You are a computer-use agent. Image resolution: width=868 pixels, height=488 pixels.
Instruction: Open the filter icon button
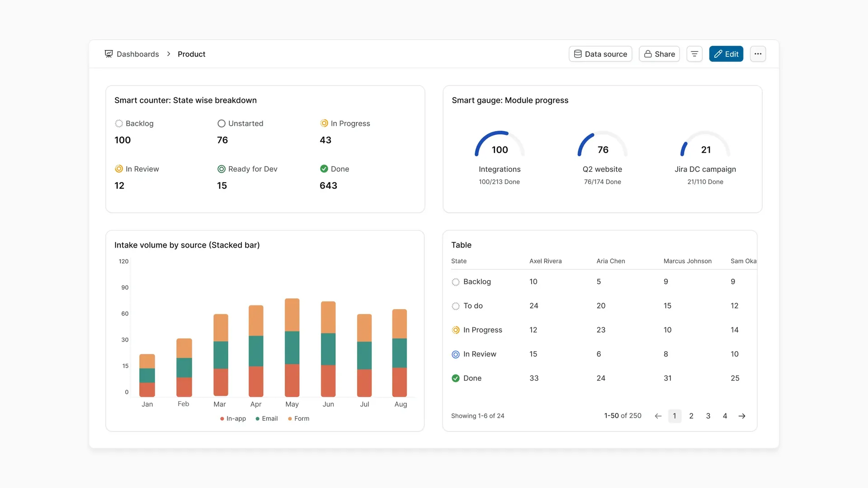[694, 54]
